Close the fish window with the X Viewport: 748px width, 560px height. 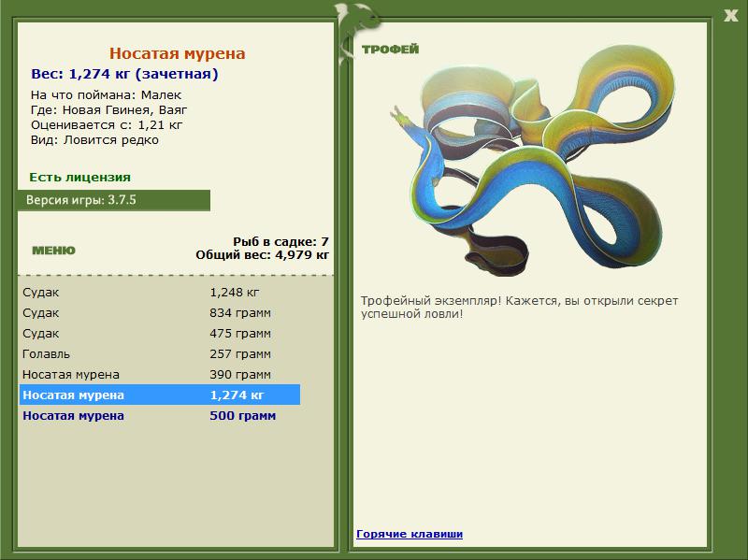[731, 16]
